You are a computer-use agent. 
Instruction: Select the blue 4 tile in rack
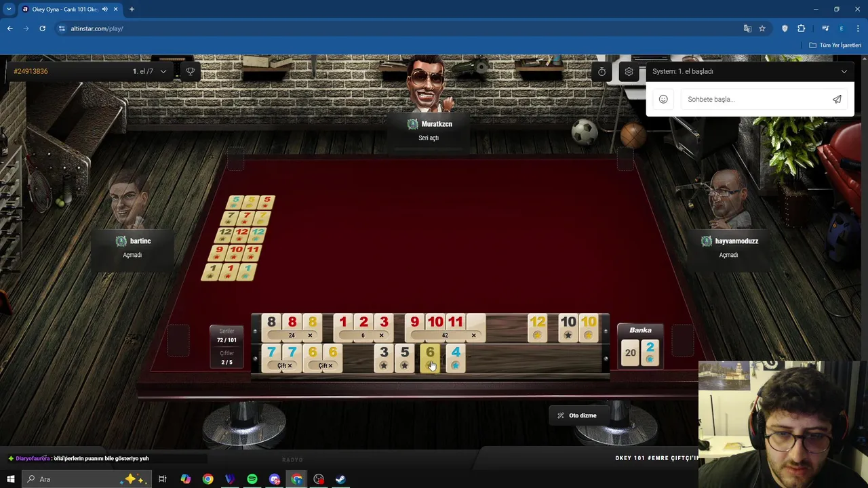(456, 359)
